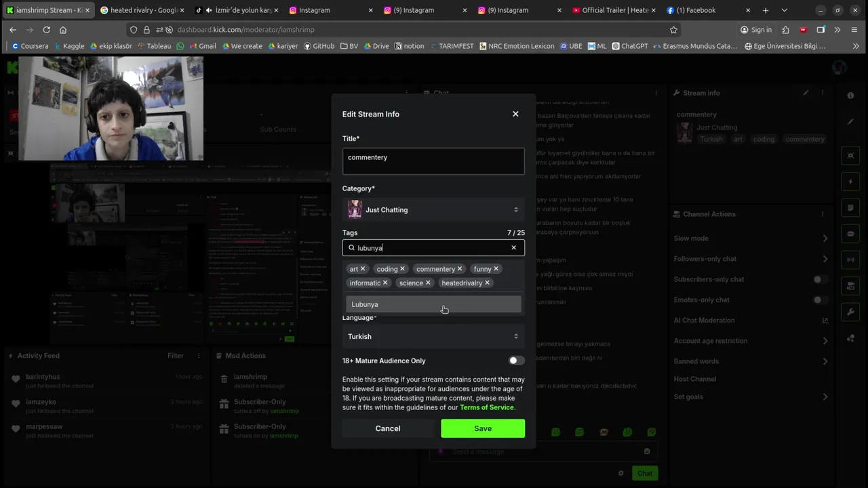Open the ChatGPT bookmark

(630, 46)
